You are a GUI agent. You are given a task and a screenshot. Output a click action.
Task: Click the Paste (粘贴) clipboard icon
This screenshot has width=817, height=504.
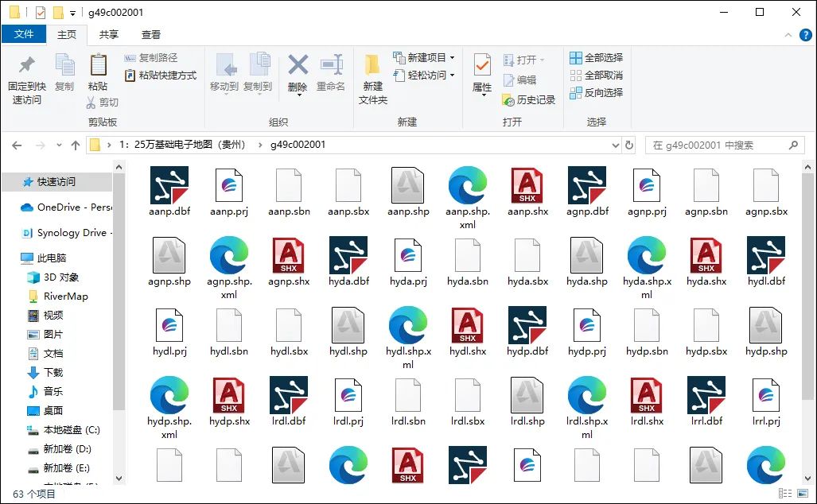click(x=98, y=66)
